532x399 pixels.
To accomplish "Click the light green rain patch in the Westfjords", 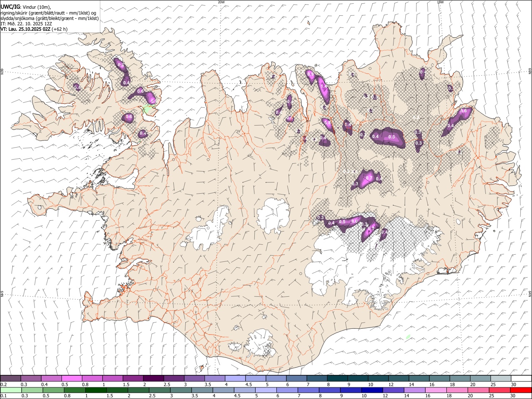I will tap(147, 109).
